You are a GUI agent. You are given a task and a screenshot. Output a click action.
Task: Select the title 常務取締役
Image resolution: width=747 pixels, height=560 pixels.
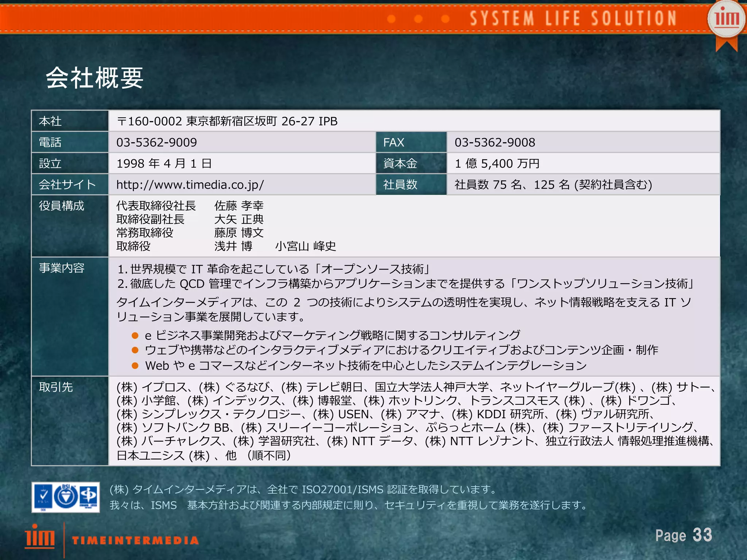pyautogui.click(x=145, y=233)
